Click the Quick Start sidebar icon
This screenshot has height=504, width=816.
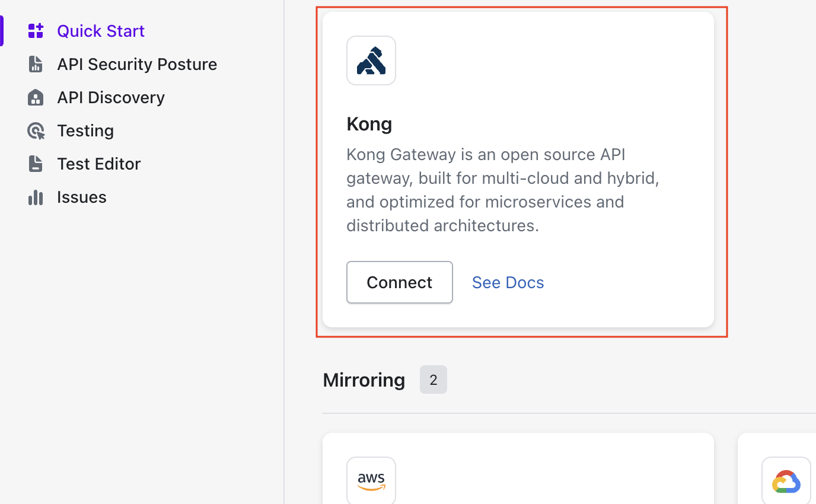36,31
